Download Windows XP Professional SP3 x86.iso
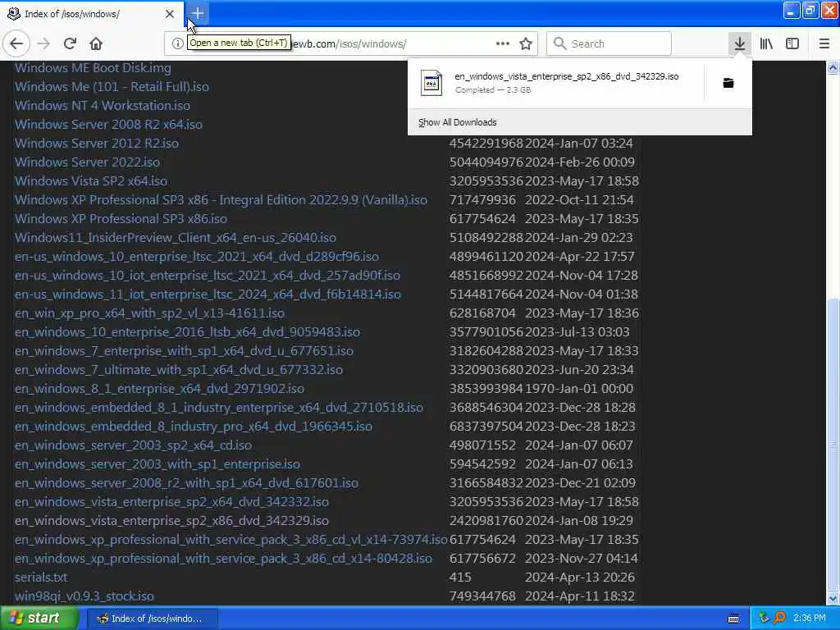The image size is (840, 630). click(121, 218)
